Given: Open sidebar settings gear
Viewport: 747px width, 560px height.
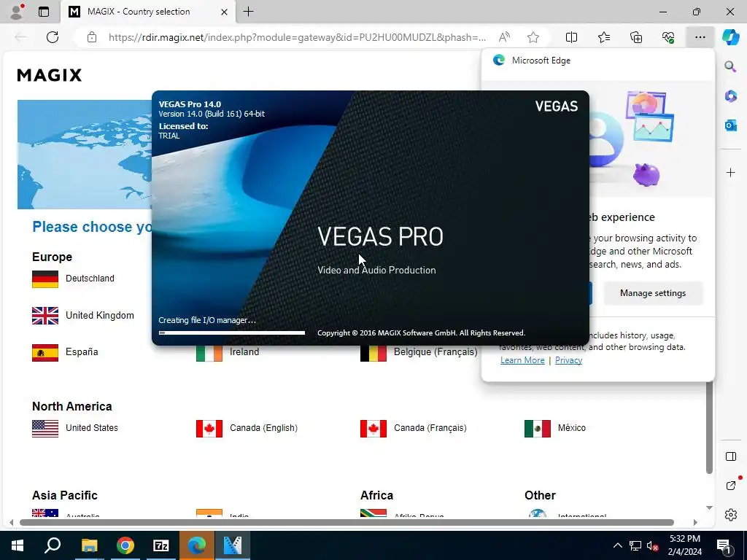Looking at the screenshot, I should pos(730,515).
